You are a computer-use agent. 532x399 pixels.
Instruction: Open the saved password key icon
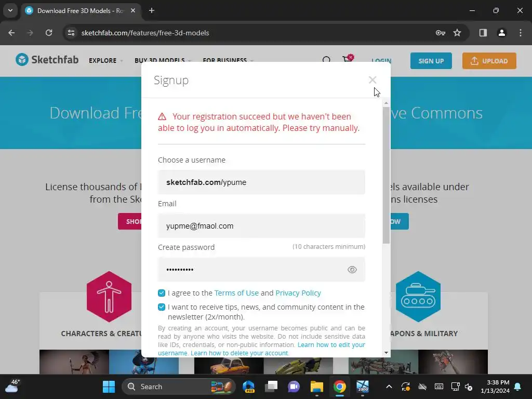point(440,33)
